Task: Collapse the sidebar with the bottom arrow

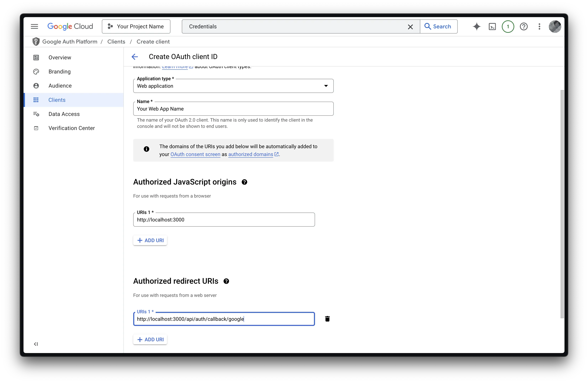Action: pos(36,344)
